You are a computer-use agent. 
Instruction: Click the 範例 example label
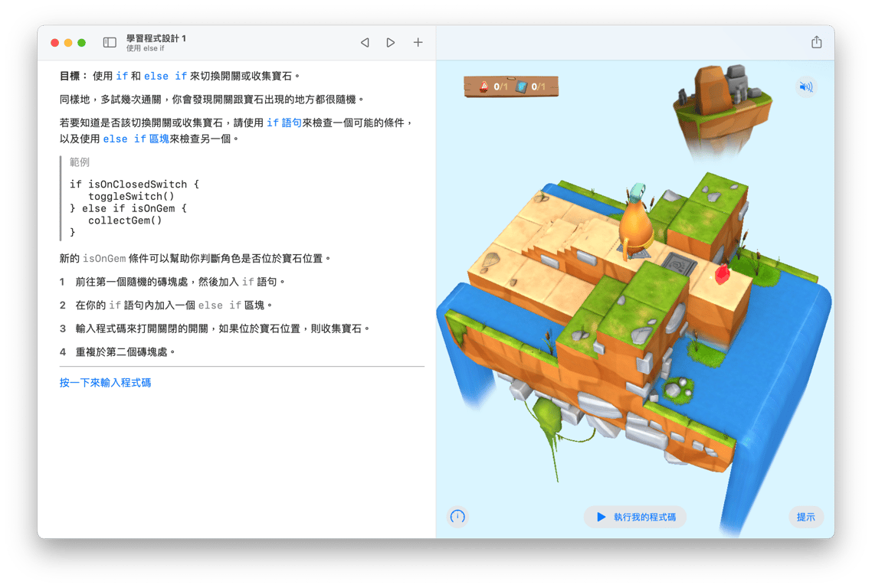[80, 162]
